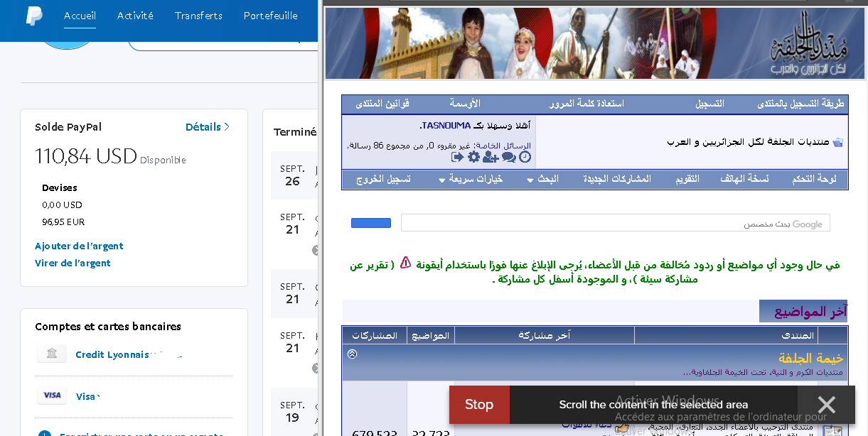This screenshot has height=436, width=868.
Task: Open the Portefeuille tab in PayPal
Action: pyautogui.click(x=271, y=16)
